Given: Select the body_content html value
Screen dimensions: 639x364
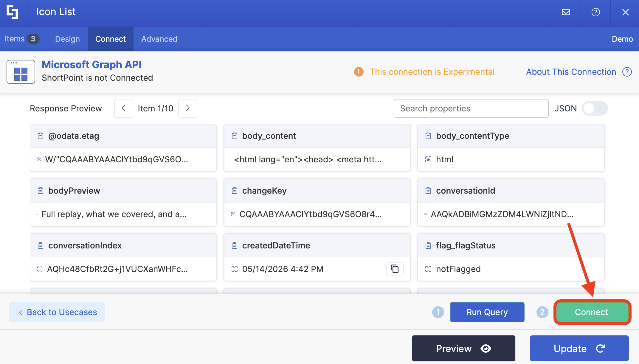Looking at the screenshot, I should (x=308, y=159).
